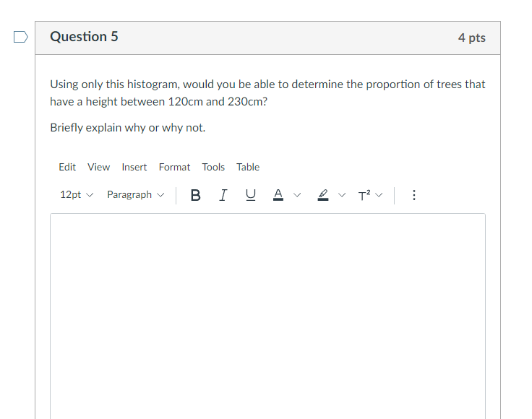Underline text with the U icon
The height and width of the screenshot is (419, 532).
[x=251, y=195]
